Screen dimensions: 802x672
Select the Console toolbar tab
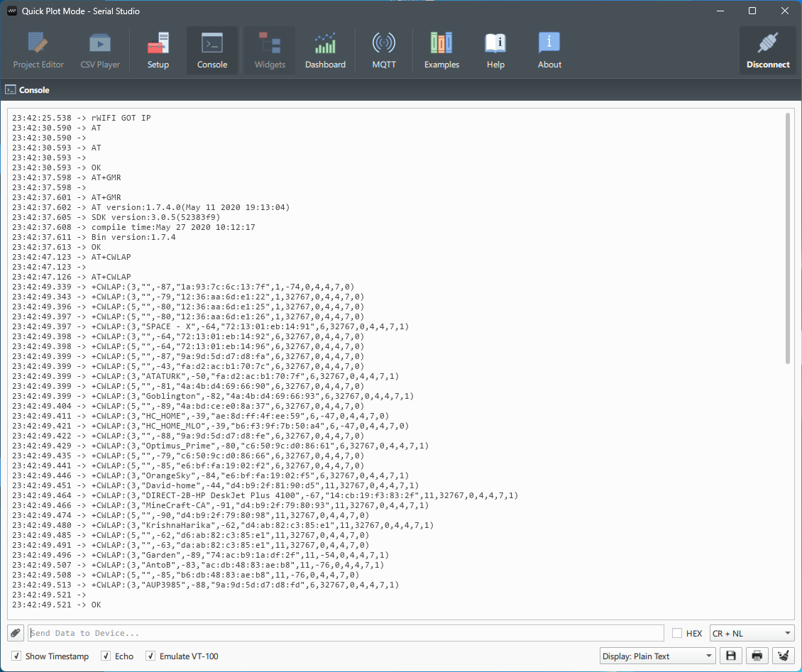[x=212, y=50]
